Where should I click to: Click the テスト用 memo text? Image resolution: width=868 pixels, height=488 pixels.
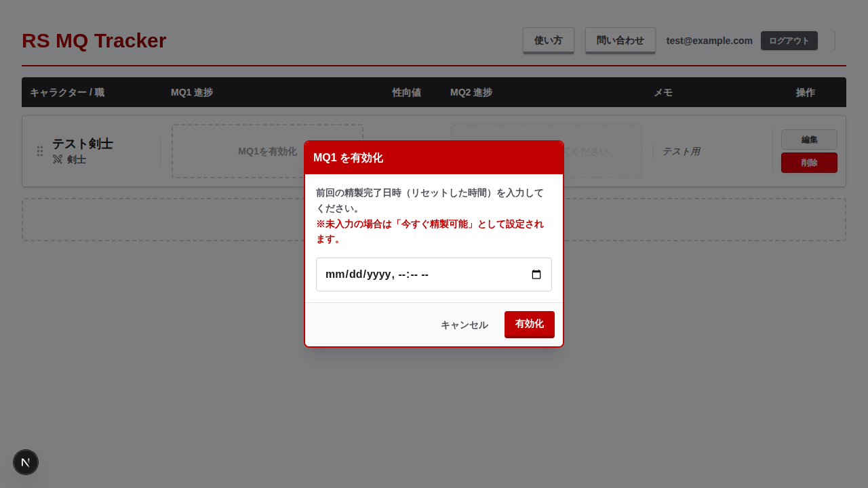pyautogui.click(x=681, y=151)
